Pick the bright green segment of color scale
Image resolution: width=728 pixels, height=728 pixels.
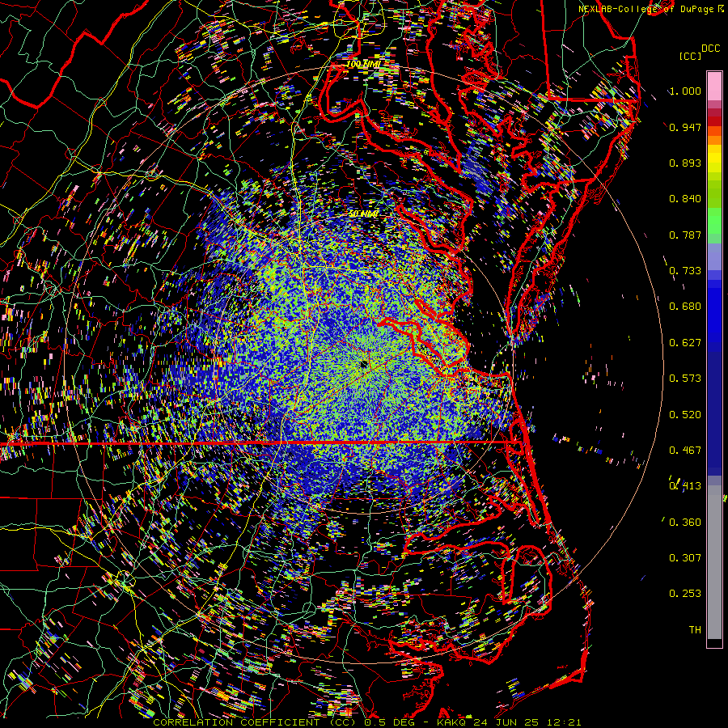point(714,221)
